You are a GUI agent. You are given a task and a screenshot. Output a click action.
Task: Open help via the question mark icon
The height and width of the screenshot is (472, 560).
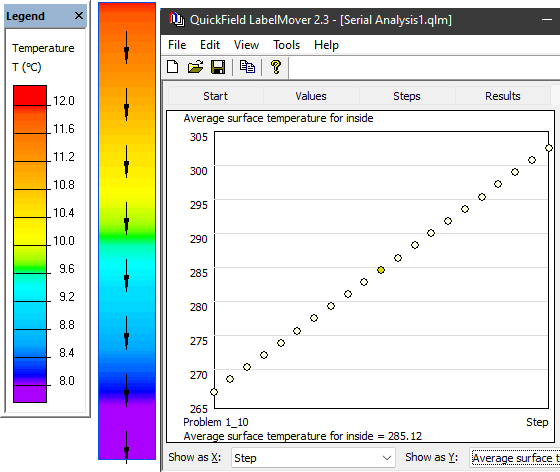(x=276, y=67)
